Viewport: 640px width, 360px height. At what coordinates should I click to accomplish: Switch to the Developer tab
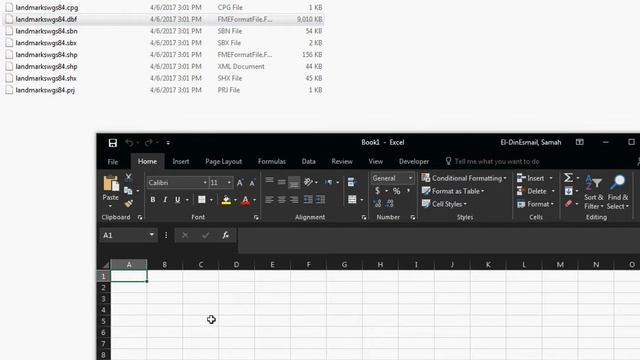click(414, 162)
